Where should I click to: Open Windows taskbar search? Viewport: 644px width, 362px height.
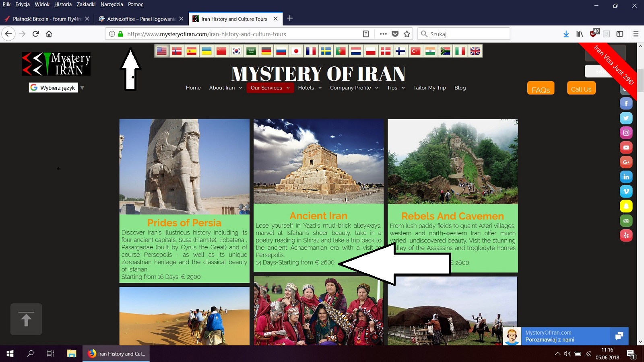(x=30, y=354)
